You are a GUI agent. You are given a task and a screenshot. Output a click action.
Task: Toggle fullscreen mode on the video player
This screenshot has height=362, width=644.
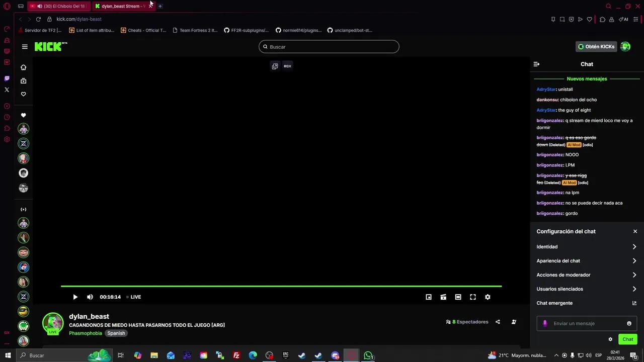pos(473,297)
